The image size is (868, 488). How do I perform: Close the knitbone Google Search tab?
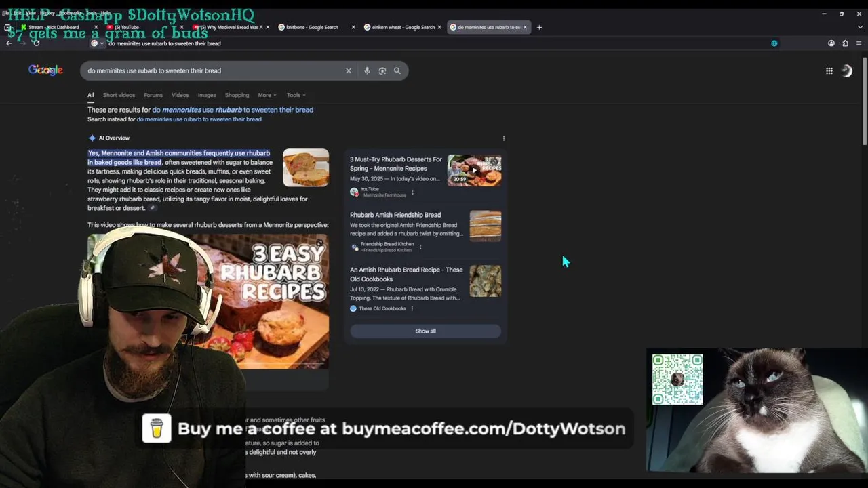[353, 27]
